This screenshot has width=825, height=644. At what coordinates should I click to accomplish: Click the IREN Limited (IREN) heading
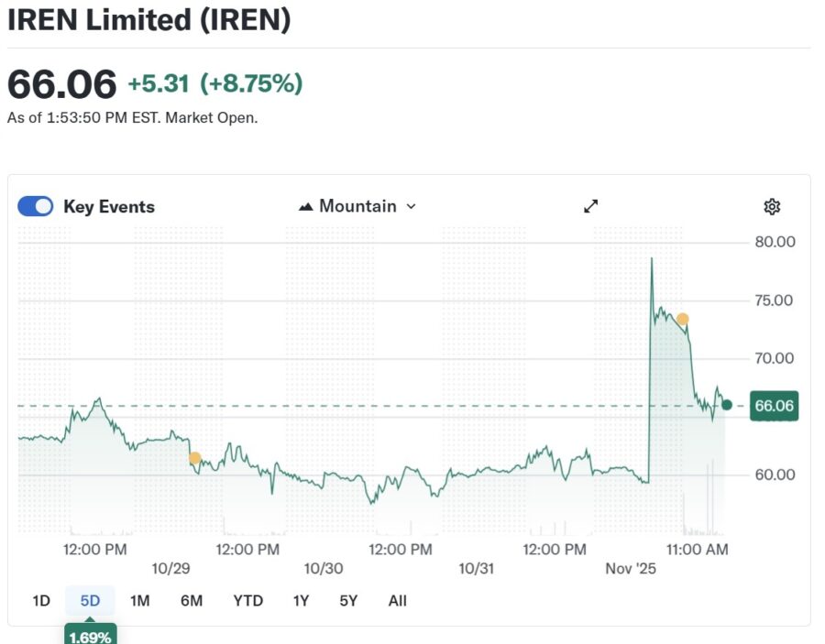pos(148,20)
